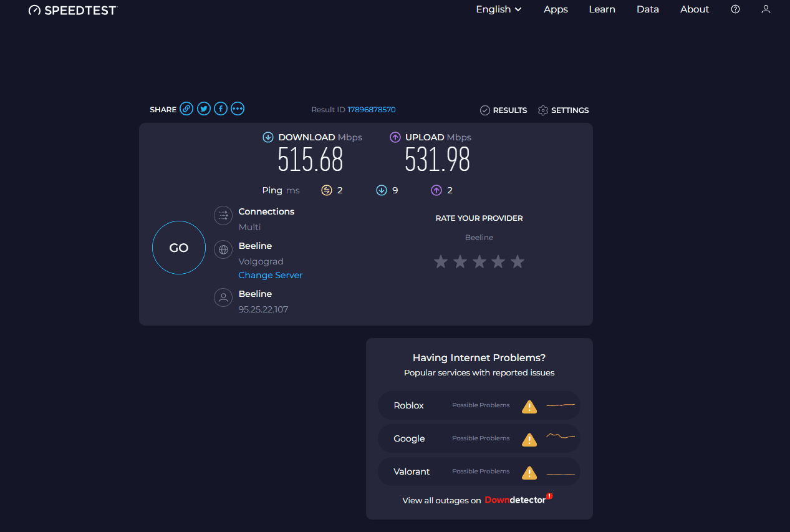Rate provider with the fifth star
The image size is (790, 532).
[x=518, y=262]
